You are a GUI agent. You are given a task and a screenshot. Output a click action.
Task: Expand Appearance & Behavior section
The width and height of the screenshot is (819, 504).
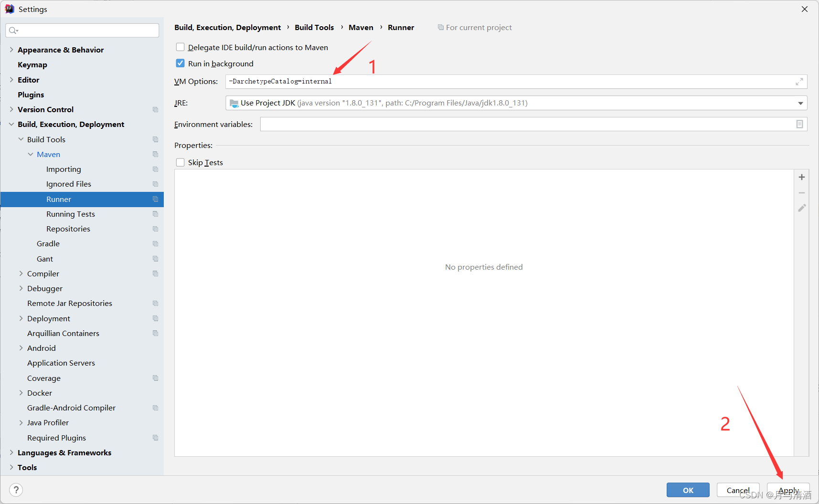coord(11,50)
